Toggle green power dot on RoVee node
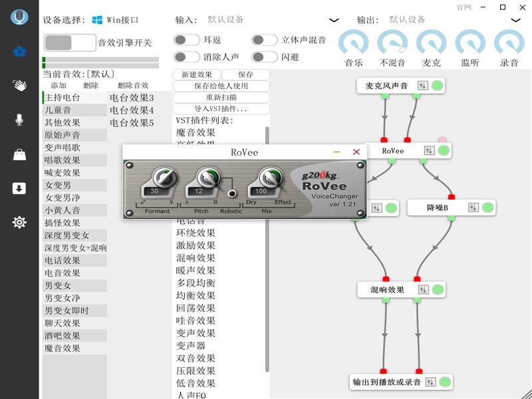532x399 pixels. click(x=444, y=150)
